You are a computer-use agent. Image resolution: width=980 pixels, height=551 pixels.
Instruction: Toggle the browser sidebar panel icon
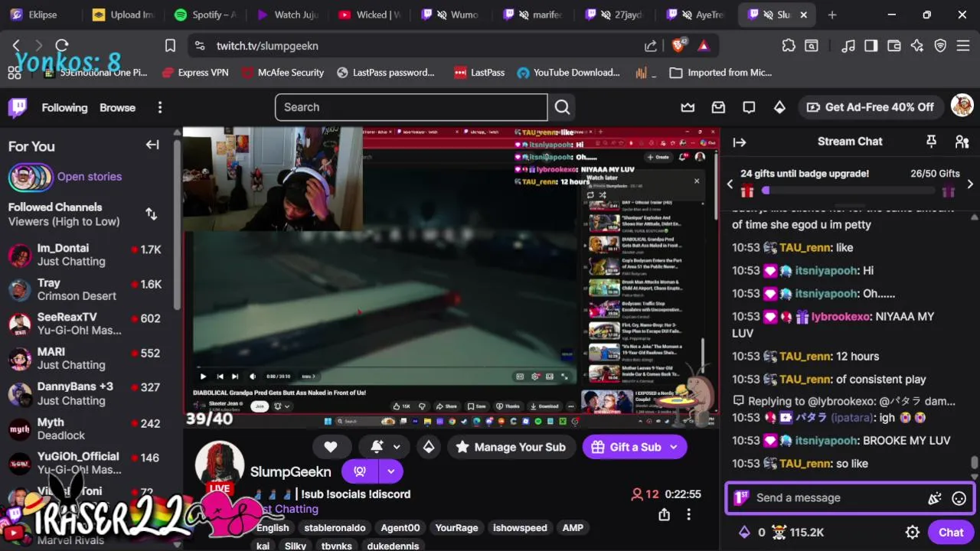871,46
